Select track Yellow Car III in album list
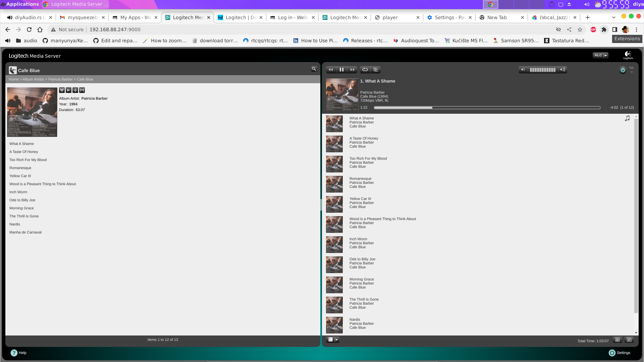 click(20, 176)
